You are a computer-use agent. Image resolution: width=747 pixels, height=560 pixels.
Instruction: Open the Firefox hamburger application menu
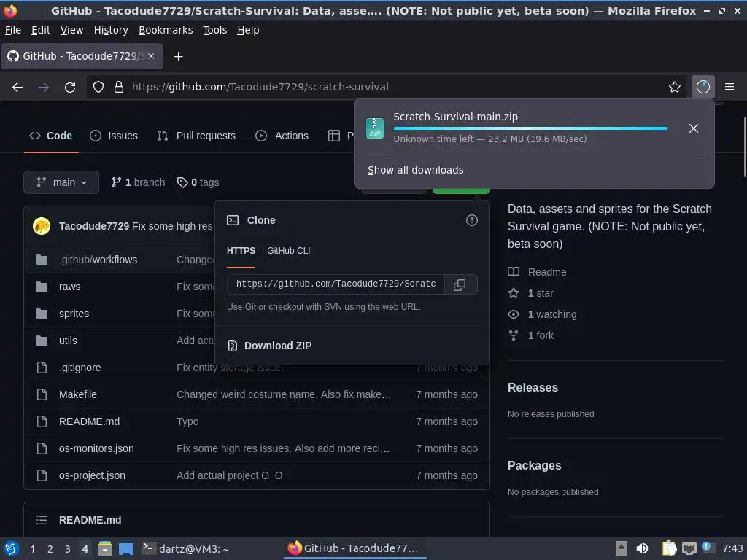click(729, 87)
